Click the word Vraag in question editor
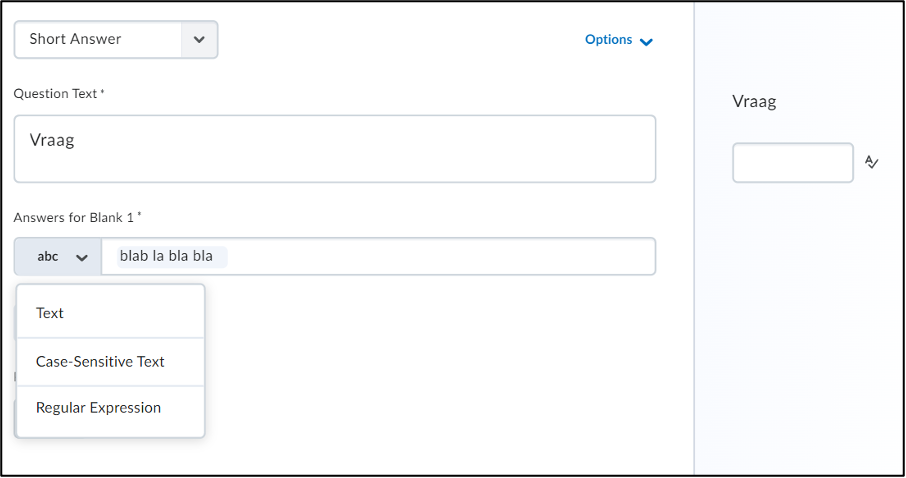The width and height of the screenshot is (906, 478). (52, 140)
